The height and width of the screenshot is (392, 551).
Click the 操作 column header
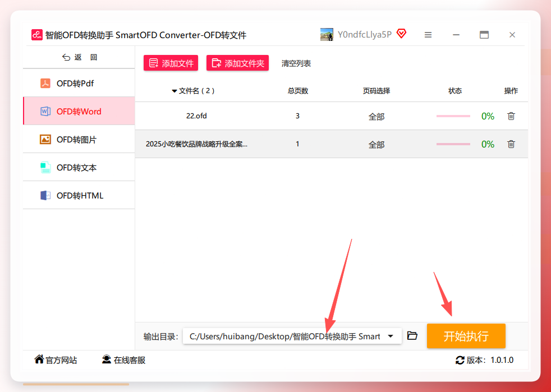tap(511, 91)
